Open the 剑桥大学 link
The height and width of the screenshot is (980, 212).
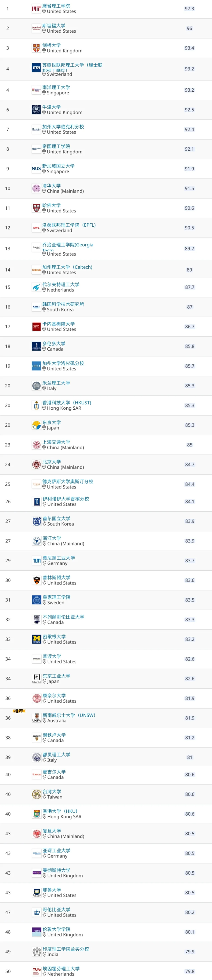[x=52, y=45]
